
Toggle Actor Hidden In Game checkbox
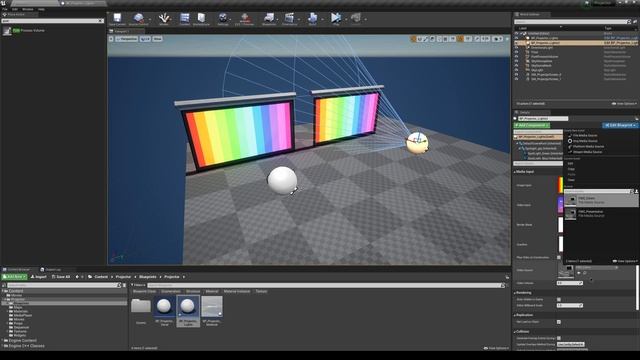point(559,300)
